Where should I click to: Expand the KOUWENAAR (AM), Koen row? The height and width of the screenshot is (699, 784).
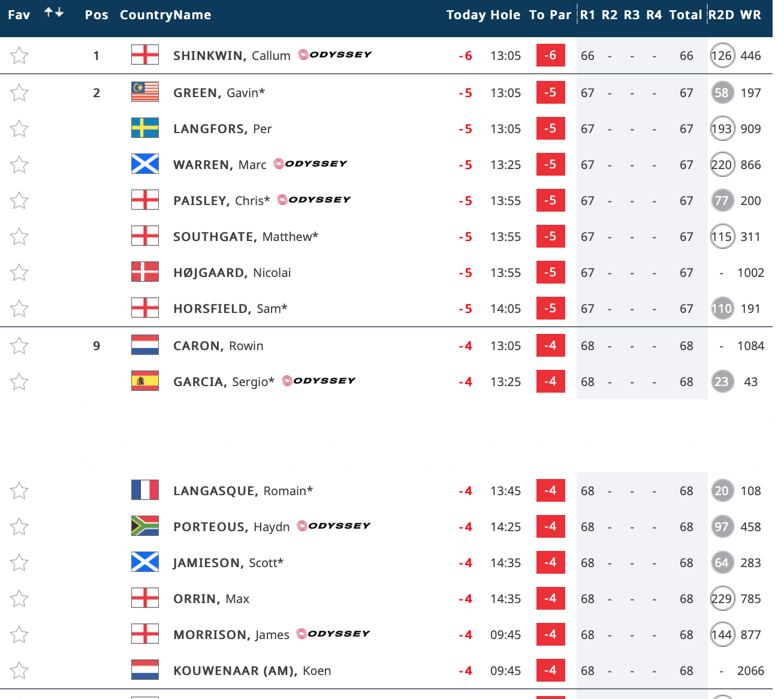tap(252, 671)
